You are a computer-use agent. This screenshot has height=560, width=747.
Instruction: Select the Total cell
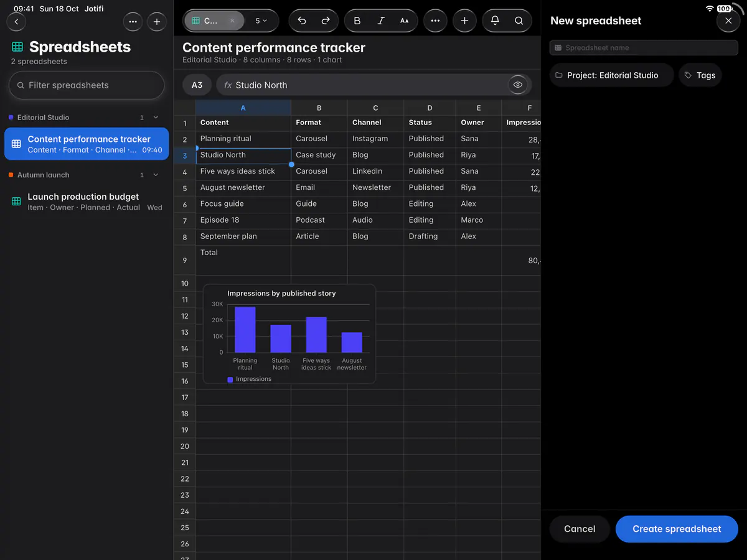point(243,260)
